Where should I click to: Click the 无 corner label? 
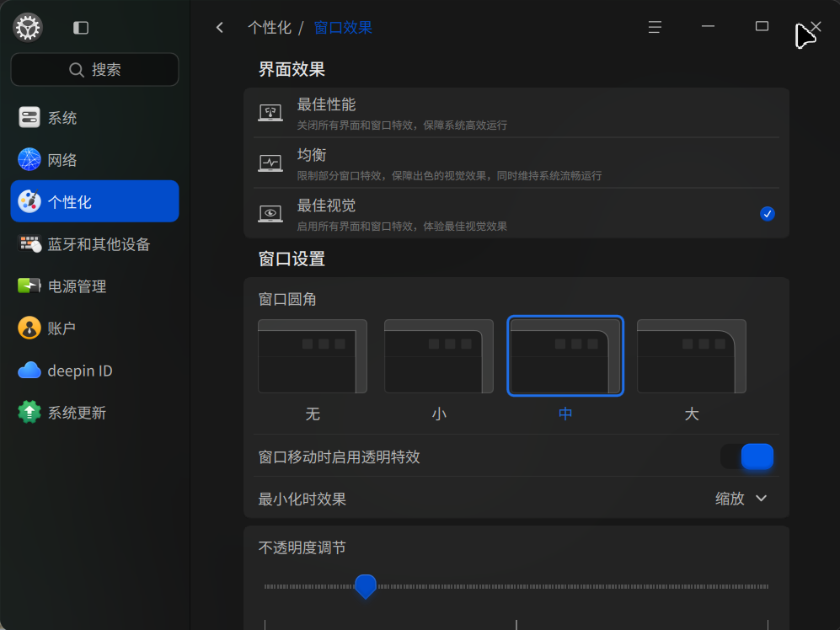[313, 414]
